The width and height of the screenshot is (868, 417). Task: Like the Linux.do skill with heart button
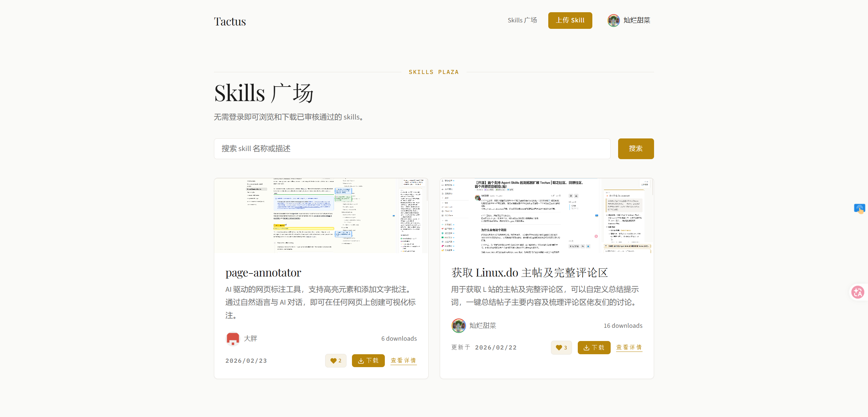(561, 348)
